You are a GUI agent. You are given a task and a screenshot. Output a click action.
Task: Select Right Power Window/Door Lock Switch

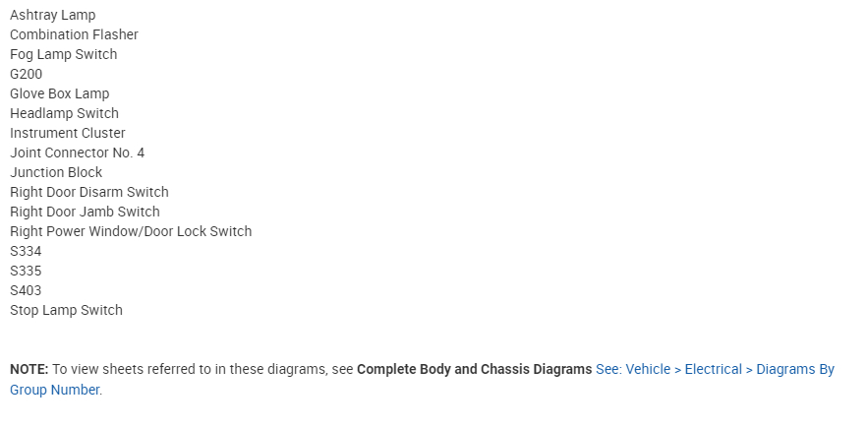click(131, 232)
